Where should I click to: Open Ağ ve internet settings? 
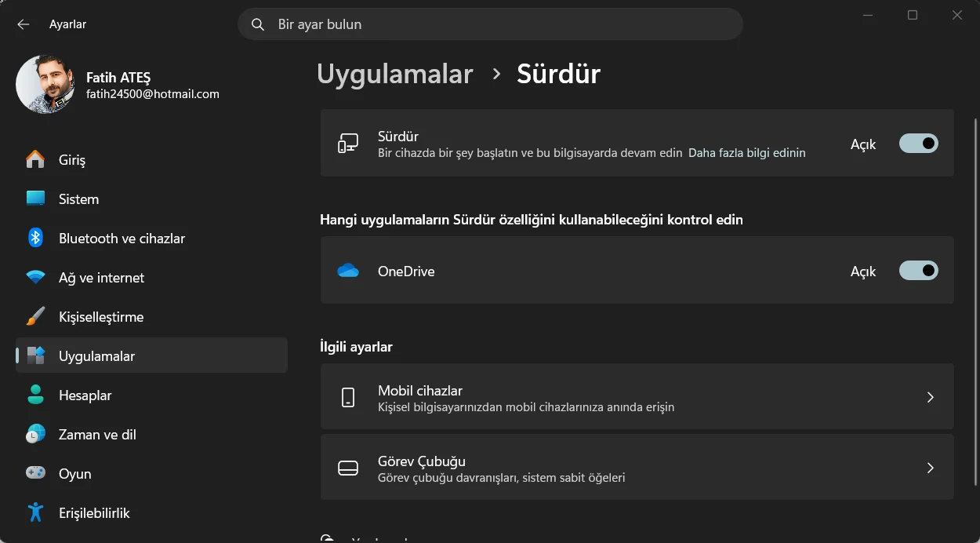pyautogui.click(x=151, y=277)
